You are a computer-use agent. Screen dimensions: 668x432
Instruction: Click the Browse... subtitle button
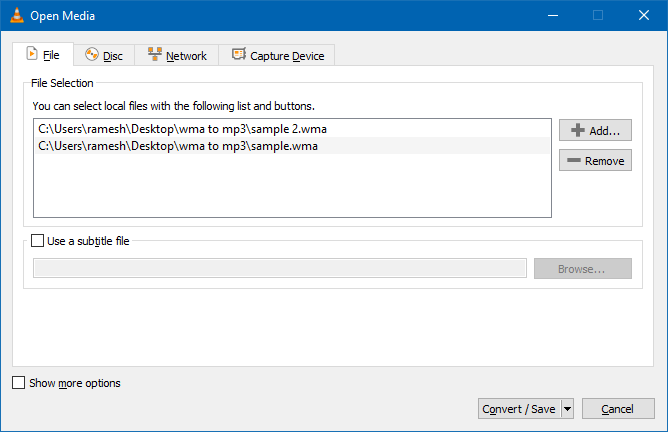tap(583, 269)
